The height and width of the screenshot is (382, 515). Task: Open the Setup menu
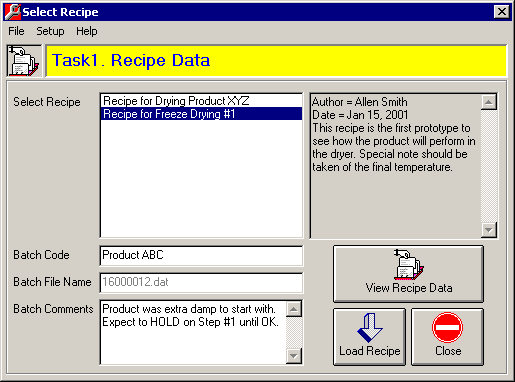50,31
